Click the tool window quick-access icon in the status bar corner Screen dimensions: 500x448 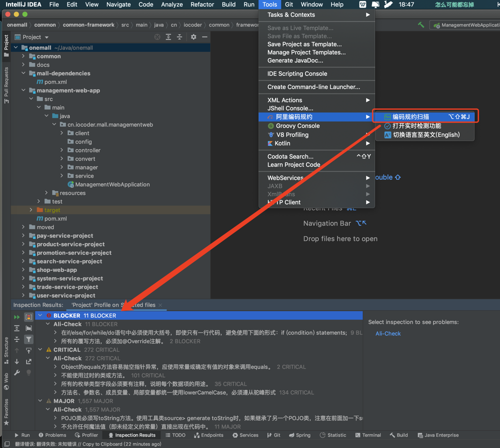click(7, 444)
